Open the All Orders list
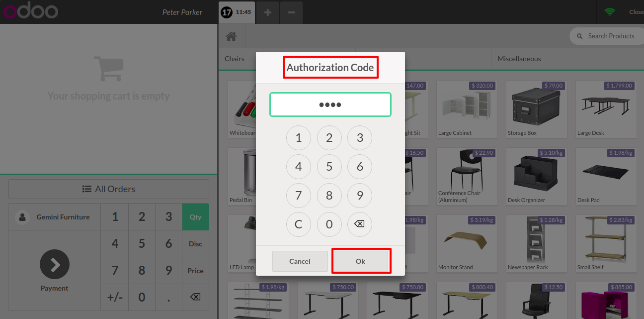The width and height of the screenshot is (644, 319). [109, 189]
